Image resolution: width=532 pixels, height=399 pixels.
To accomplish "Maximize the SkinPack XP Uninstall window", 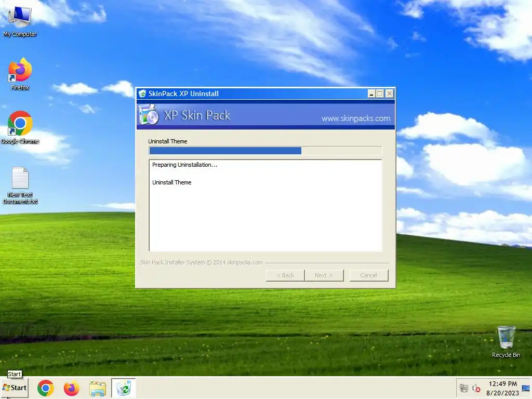I will pos(380,94).
